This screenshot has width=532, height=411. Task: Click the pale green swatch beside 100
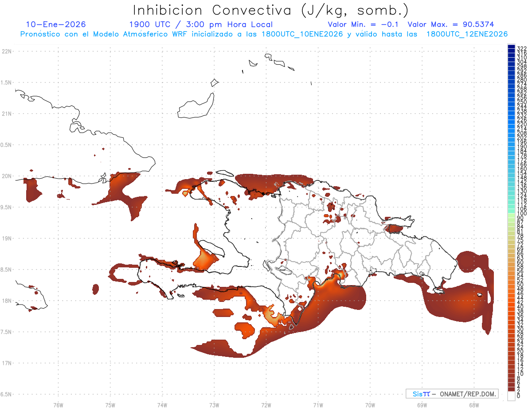(511, 215)
